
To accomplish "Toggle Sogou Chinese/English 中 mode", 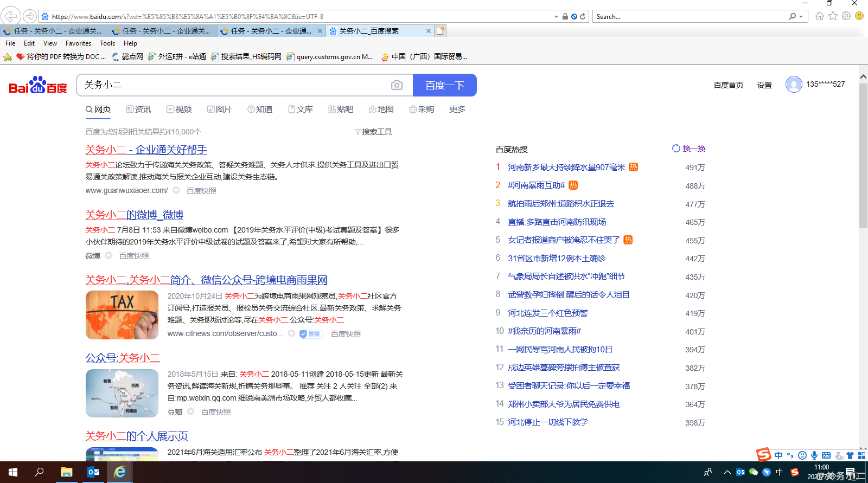I will click(x=778, y=455).
